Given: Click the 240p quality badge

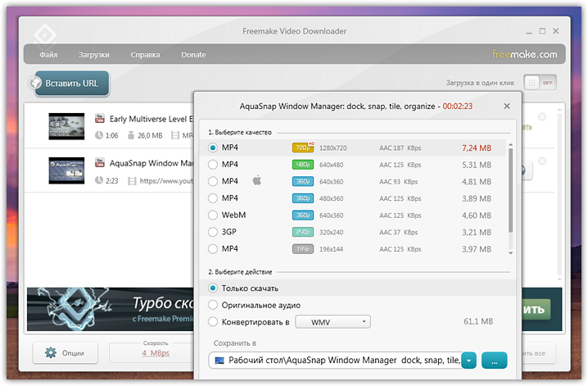Looking at the screenshot, I should click(x=303, y=232).
